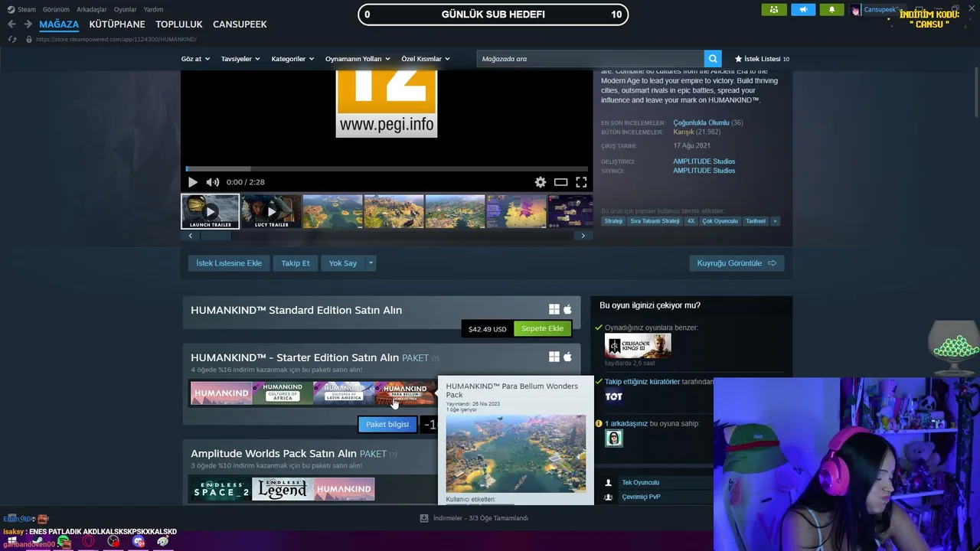The height and width of the screenshot is (551, 980).
Task: Seek along the trailer progress bar
Action: (x=387, y=168)
